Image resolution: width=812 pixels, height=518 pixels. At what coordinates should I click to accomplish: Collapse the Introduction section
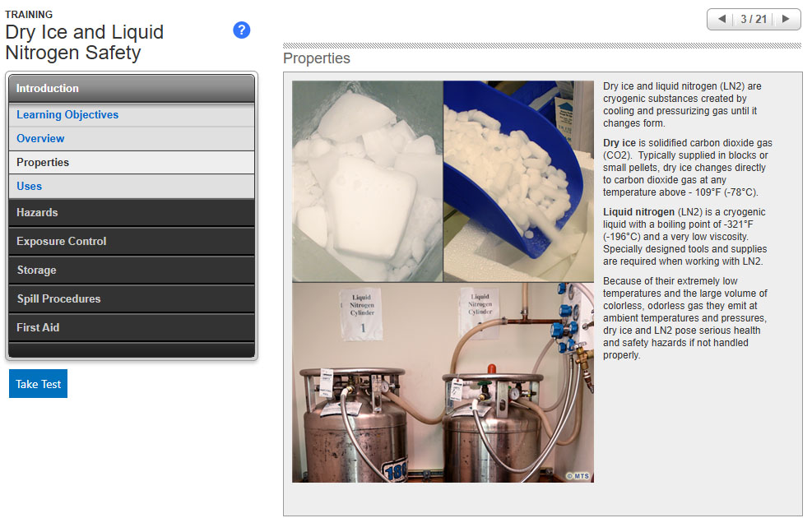pyautogui.click(x=132, y=88)
